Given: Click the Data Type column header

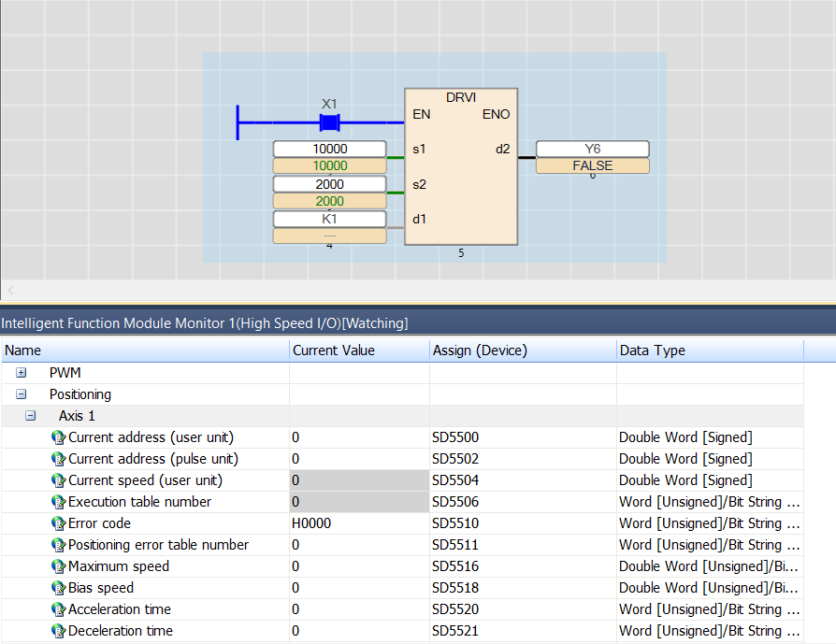Looking at the screenshot, I should [x=710, y=351].
